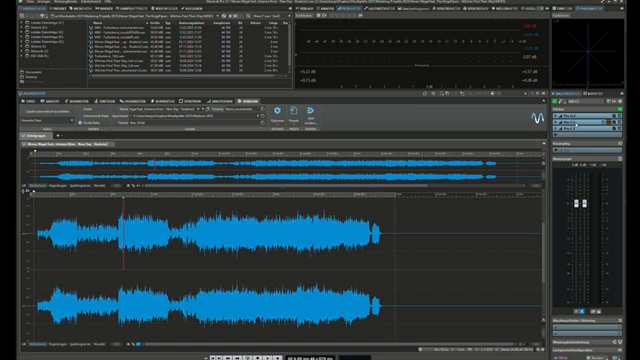Move the left master level fader
This screenshot has height=360, width=640.
click(576, 203)
